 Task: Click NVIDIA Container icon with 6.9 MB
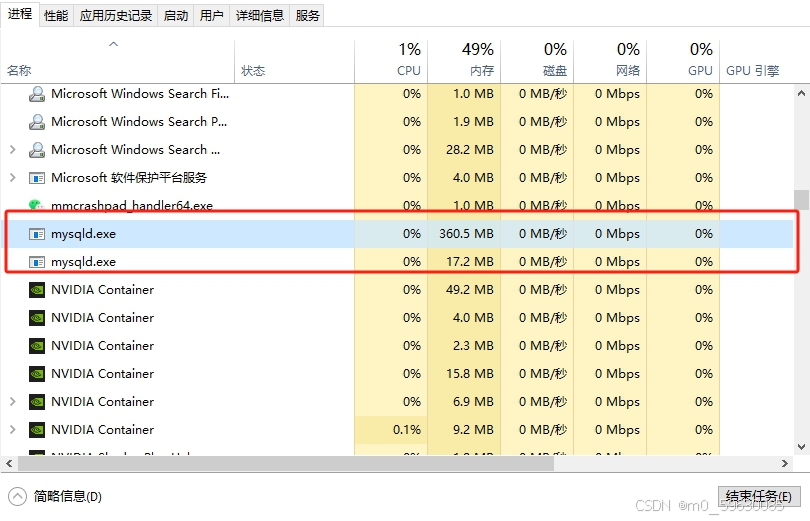[37, 402]
